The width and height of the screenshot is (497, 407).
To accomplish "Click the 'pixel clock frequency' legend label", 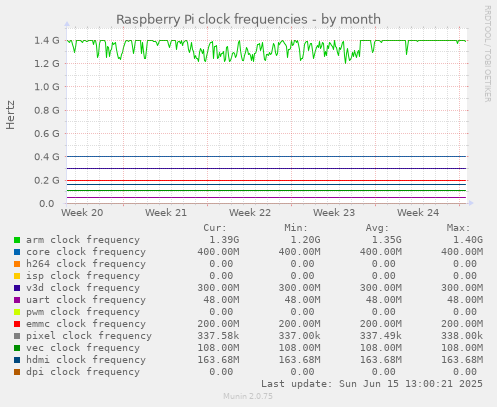I will click(89, 336).
